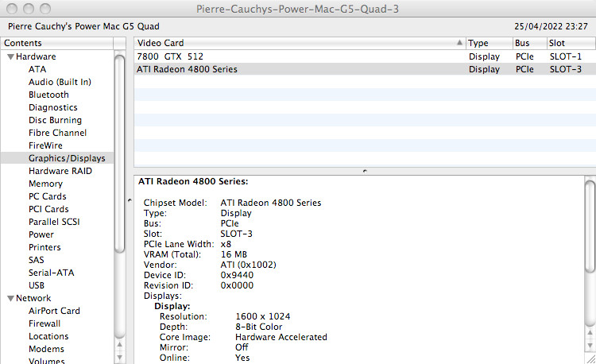Open the Volumes entry
This screenshot has width=596, height=364.
coord(46,360)
